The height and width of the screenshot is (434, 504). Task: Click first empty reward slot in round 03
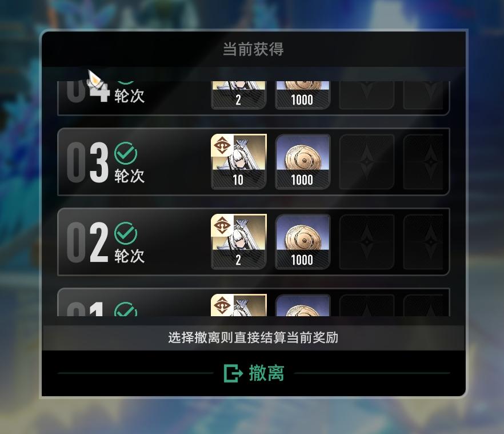pyautogui.click(x=366, y=161)
